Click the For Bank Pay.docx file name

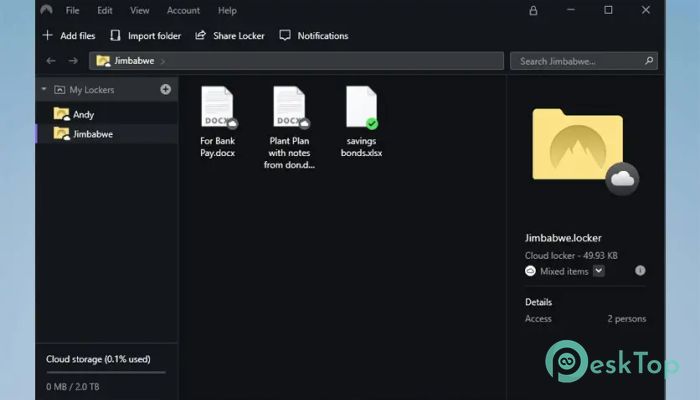coord(217,147)
